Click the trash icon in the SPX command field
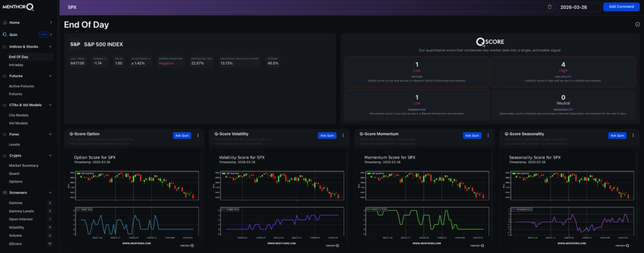Screen dimensions: 644x253 (x=550, y=7)
